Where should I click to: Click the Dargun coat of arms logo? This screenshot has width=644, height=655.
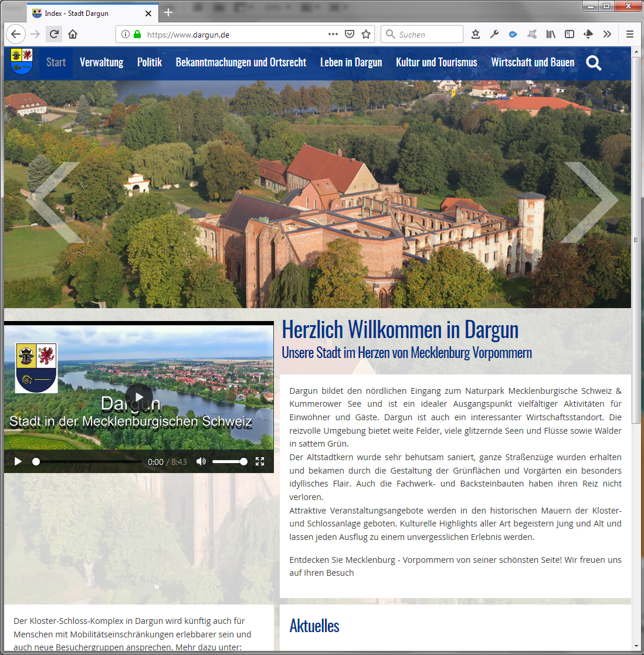pos(22,62)
